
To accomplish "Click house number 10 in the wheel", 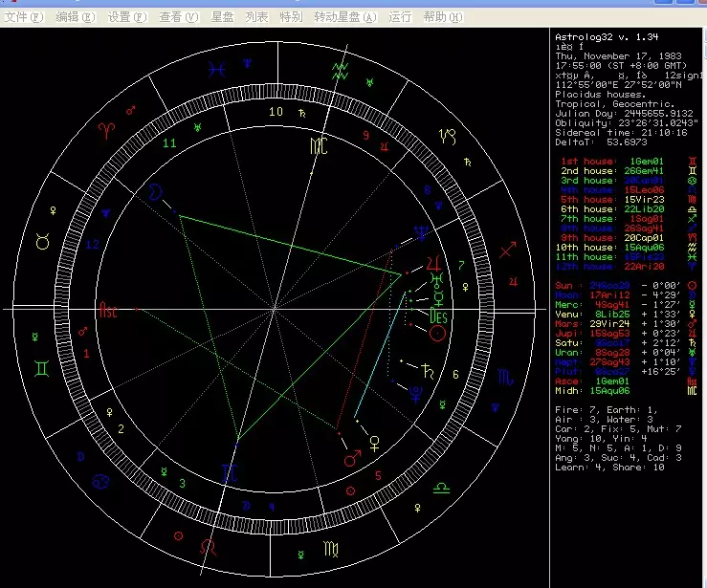I will [276, 111].
